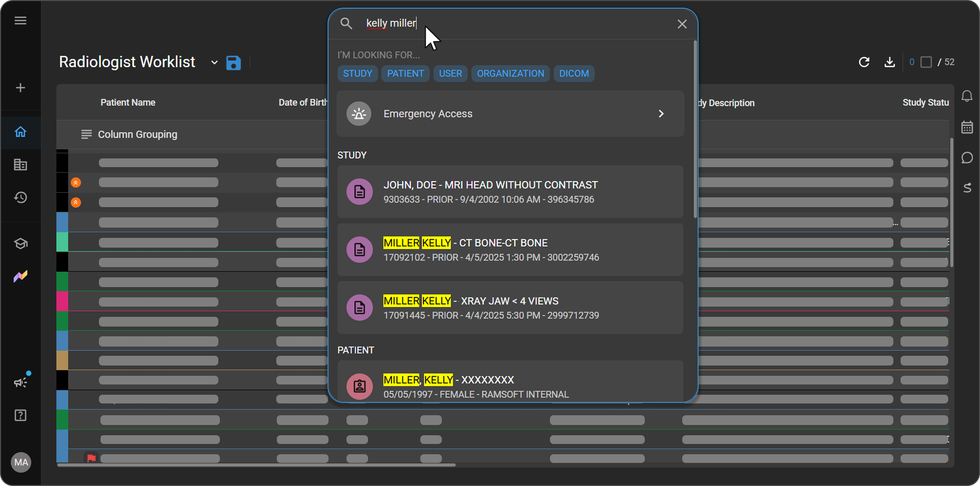Screen dimensions: 980x486
Task: Expand Emergency Access chevron arrow
Action: (661, 114)
